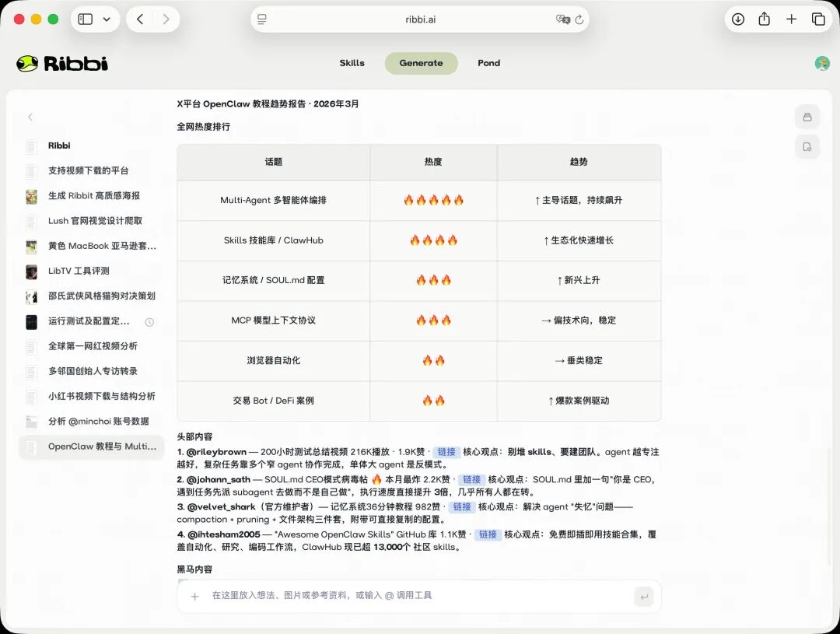Image resolution: width=840 pixels, height=634 pixels.
Task: Click the translate icon in the address bar
Action: (x=564, y=19)
